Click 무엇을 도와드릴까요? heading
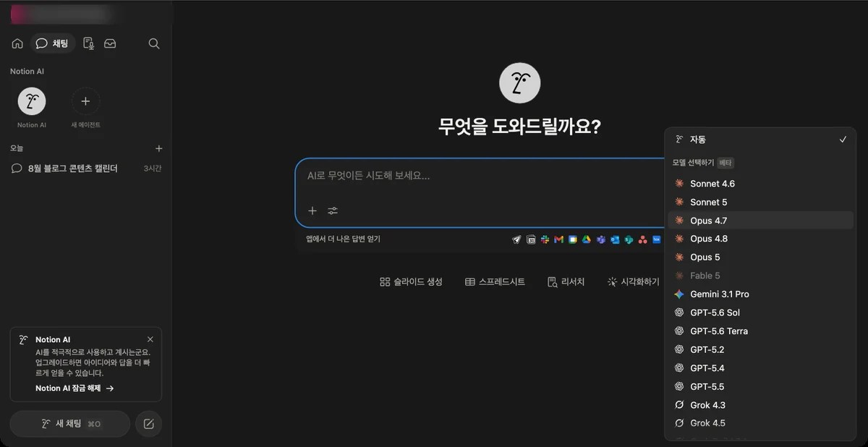 (x=520, y=127)
